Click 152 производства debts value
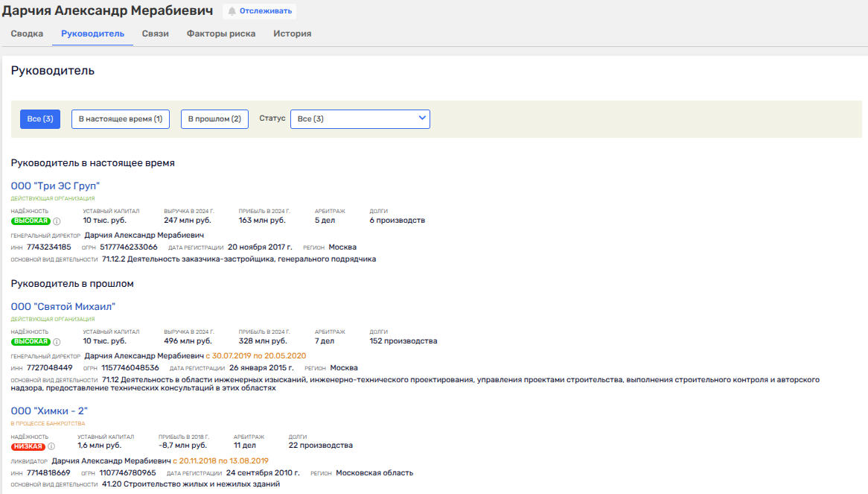Screen dimensions: 868x494 [403, 341]
